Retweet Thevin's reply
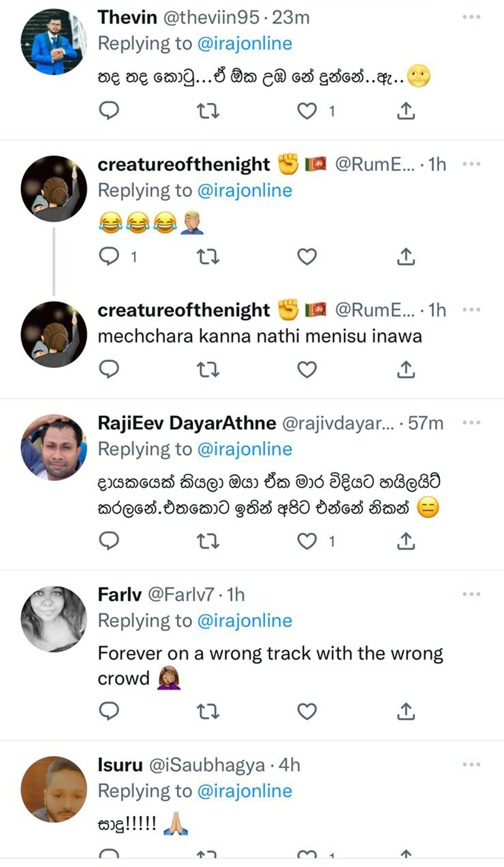The image size is (504, 867). 208,110
